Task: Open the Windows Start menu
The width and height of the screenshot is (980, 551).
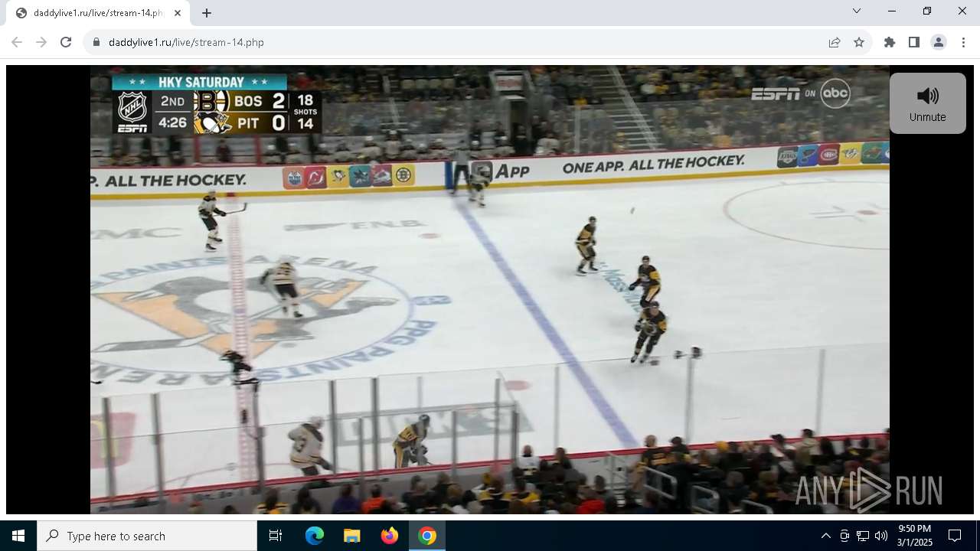Action: tap(18, 536)
